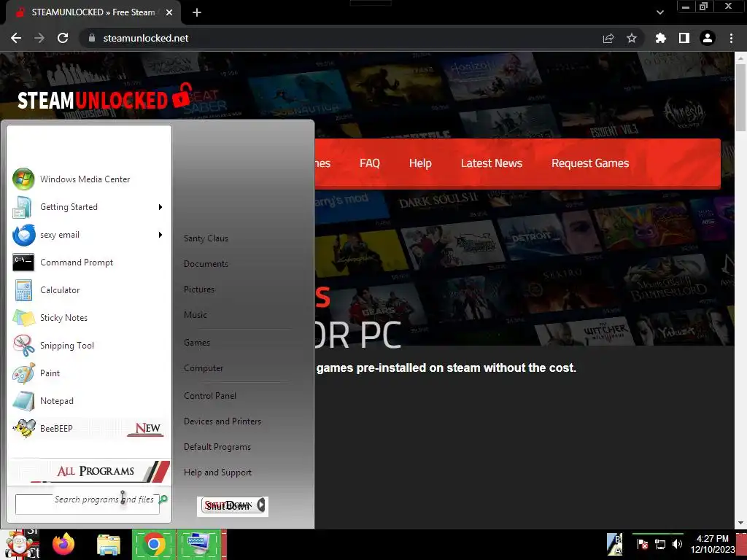Image resolution: width=747 pixels, height=560 pixels.
Task: Bookmark this page with the star icon
Action: 632,38
